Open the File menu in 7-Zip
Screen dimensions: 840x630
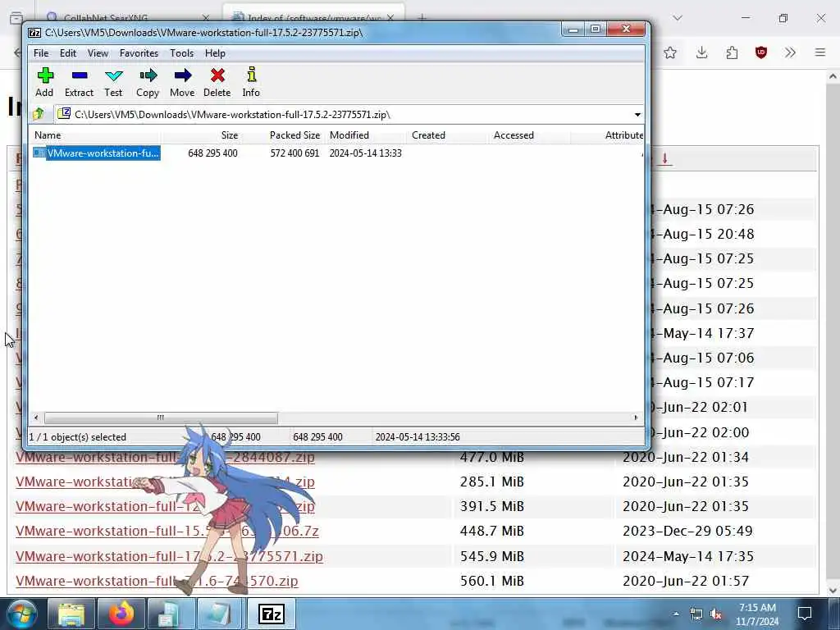coord(41,53)
